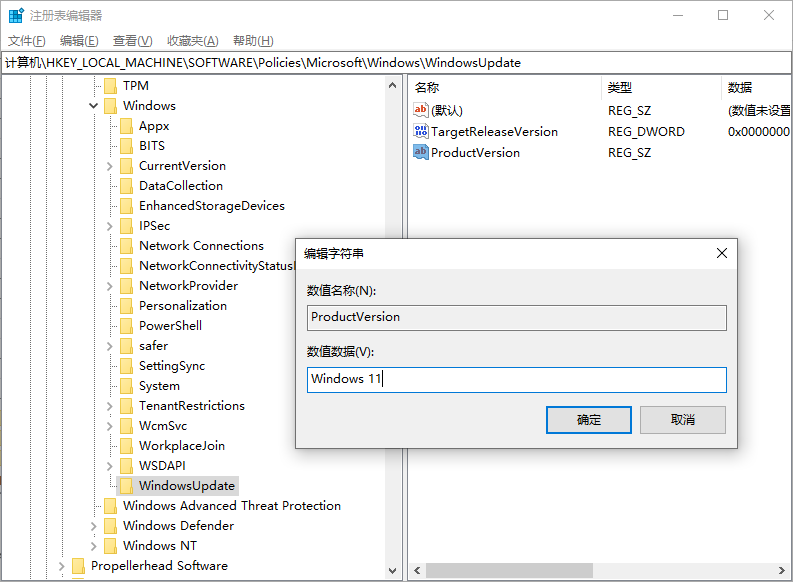The image size is (793, 582).
Task: Expand the WSDAPI key
Action: (x=110, y=466)
